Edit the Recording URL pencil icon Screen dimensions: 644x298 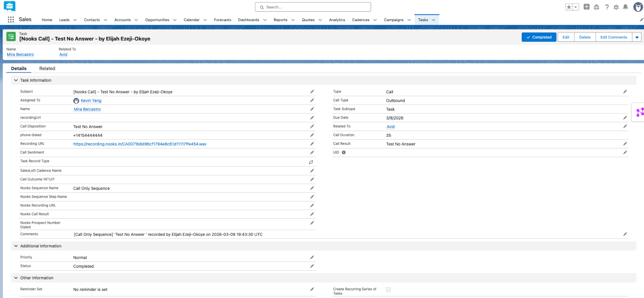[x=312, y=144]
